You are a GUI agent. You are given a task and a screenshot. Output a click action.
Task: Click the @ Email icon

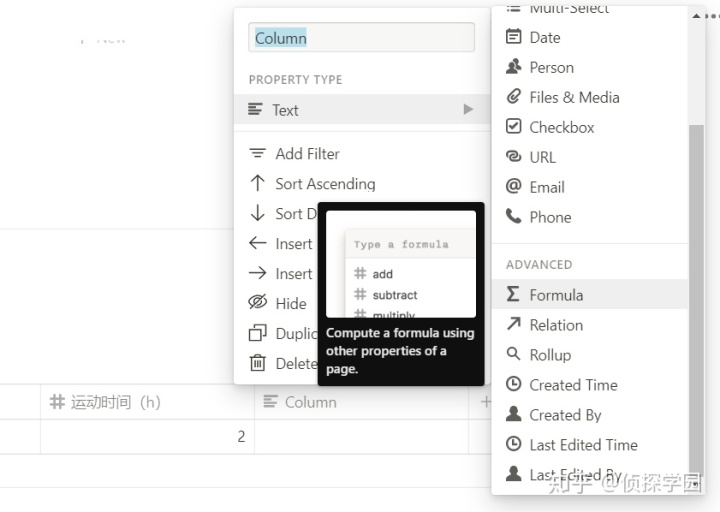[x=513, y=186]
